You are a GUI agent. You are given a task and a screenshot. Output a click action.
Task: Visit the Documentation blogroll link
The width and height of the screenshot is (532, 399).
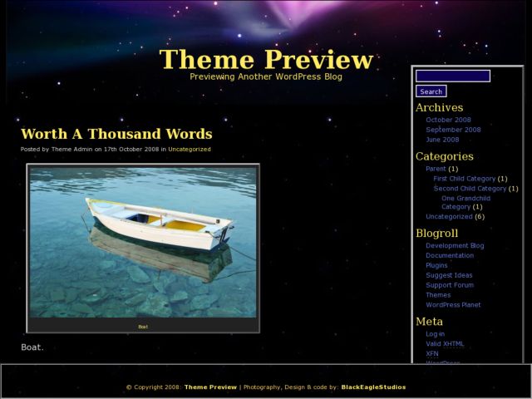(450, 255)
